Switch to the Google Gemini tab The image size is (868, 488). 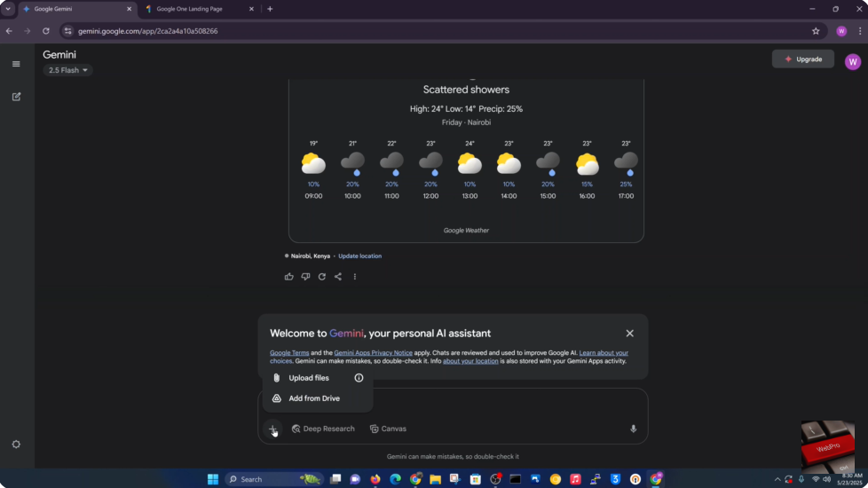click(75, 9)
